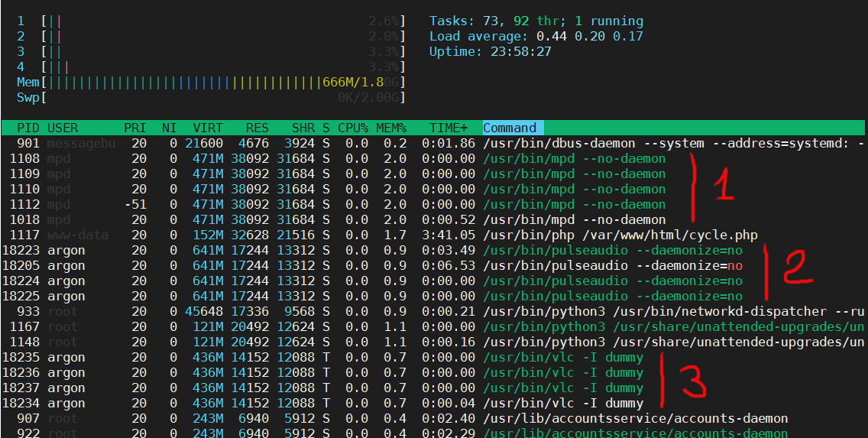This screenshot has height=438, width=868.
Task: Click VIRT value 45648
Action: tap(204, 312)
